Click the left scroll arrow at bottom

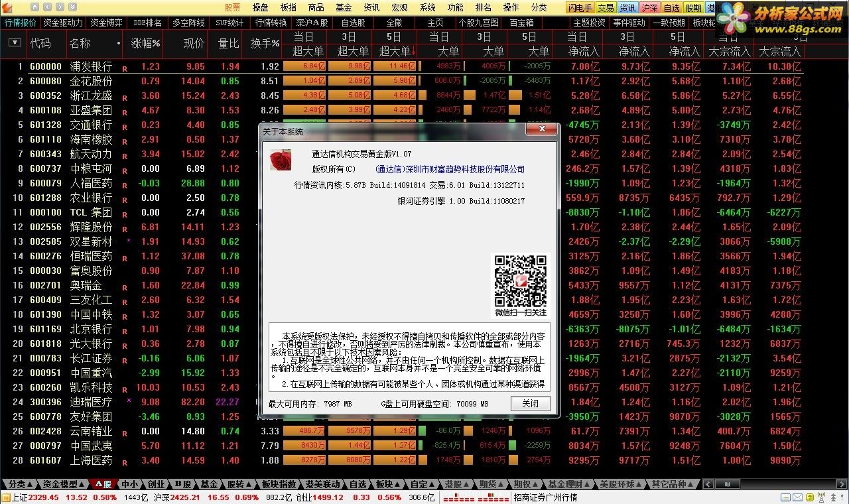(x=708, y=485)
